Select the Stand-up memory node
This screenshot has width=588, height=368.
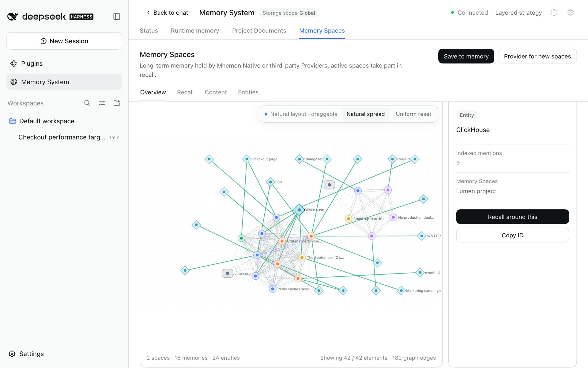(348, 219)
